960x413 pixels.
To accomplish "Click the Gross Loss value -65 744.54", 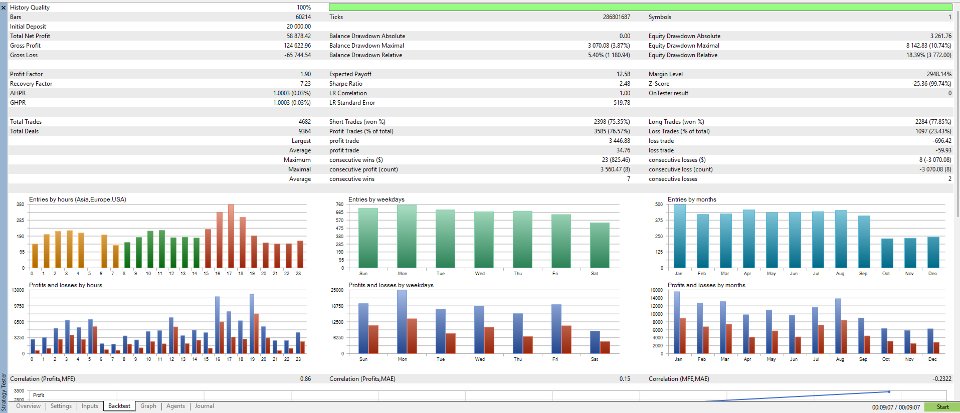I will [296, 55].
